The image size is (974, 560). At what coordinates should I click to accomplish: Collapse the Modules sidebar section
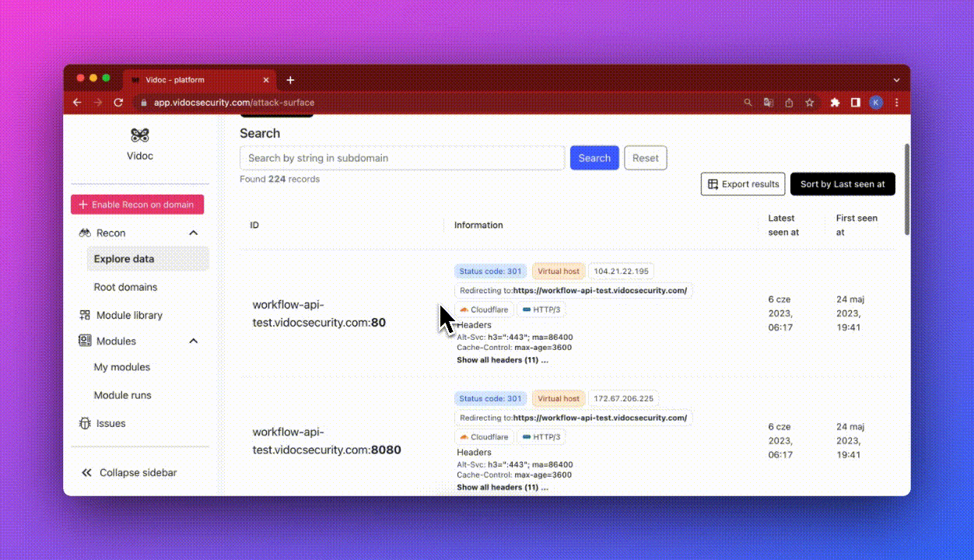click(194, 341)
